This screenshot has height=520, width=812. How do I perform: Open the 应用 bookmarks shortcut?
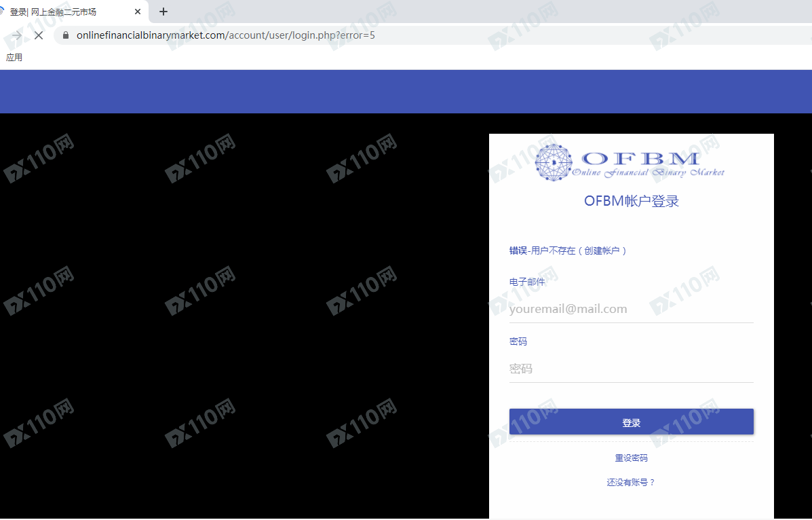click(14, 58)
